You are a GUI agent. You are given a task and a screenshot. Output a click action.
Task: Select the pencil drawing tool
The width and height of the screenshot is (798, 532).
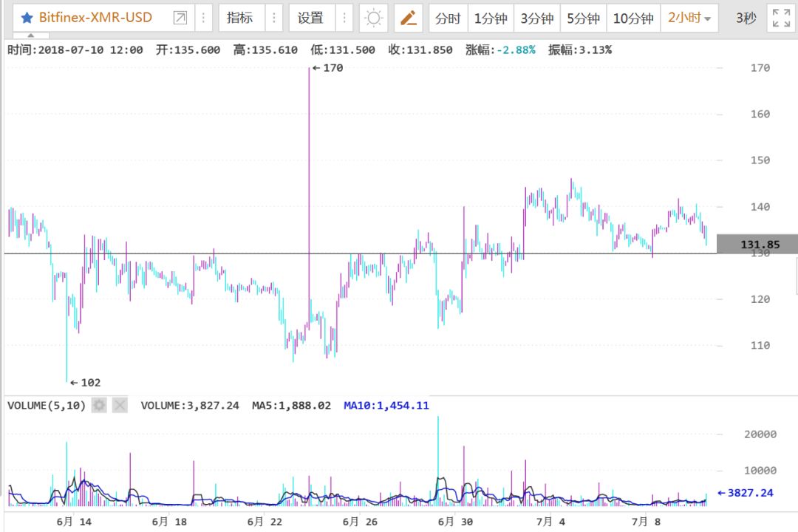click(409, 18)
